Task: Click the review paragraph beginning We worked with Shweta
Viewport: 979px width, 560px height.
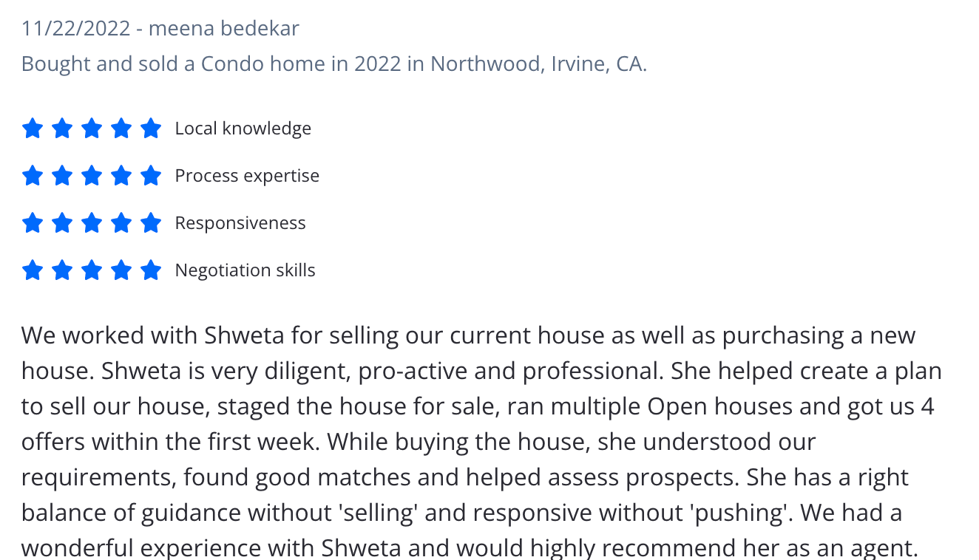Action: point(481,442)
